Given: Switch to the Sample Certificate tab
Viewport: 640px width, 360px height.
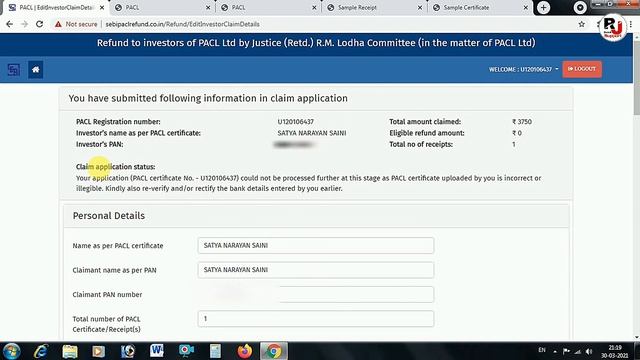Looking at the screenshot, I should pyautogui.click(x=479, y=7).
